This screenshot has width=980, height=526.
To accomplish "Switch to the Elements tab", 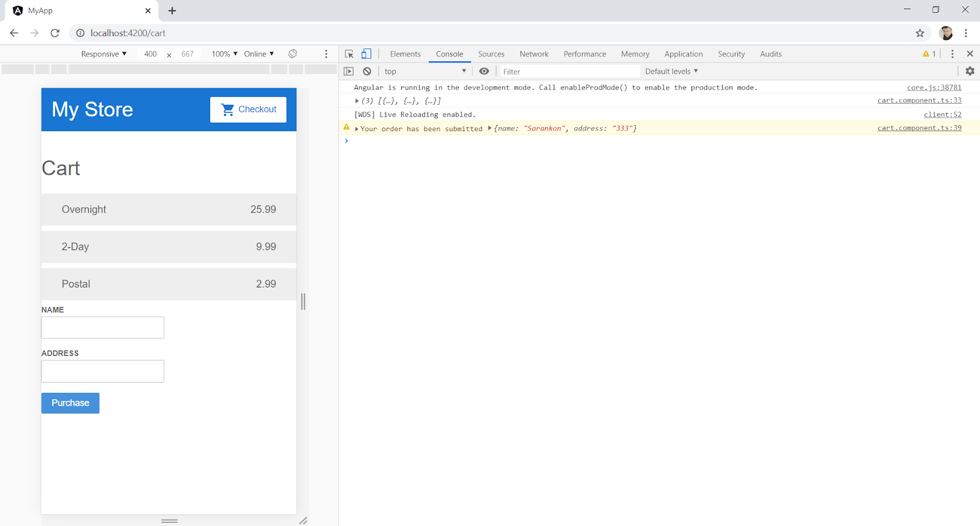I will click(x=405, y=54).
